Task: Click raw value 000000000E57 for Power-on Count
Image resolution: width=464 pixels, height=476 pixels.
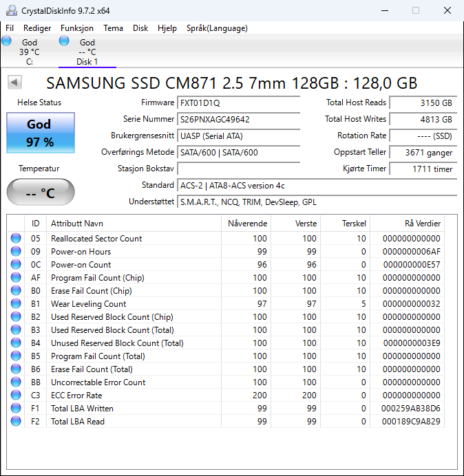Action: (x=412, y=265)
